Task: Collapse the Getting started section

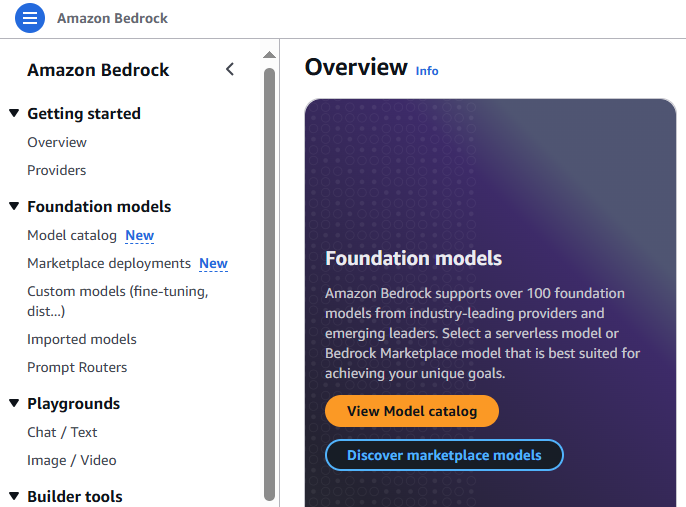Action: pos(14,114)
